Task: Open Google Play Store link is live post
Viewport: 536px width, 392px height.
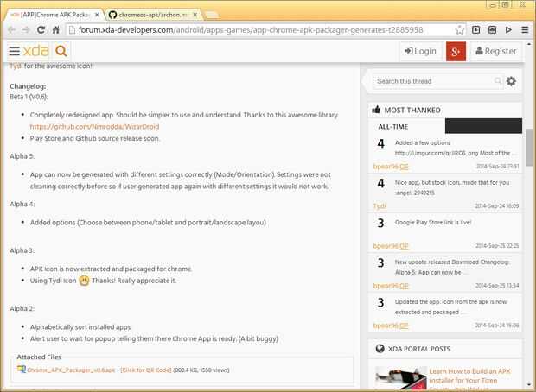Action: 433,222
